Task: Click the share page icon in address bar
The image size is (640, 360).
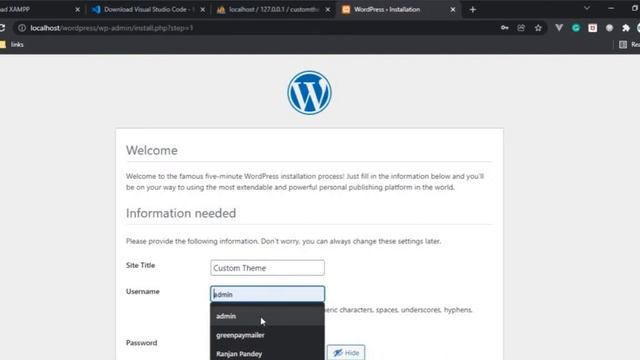Action: 521,28
